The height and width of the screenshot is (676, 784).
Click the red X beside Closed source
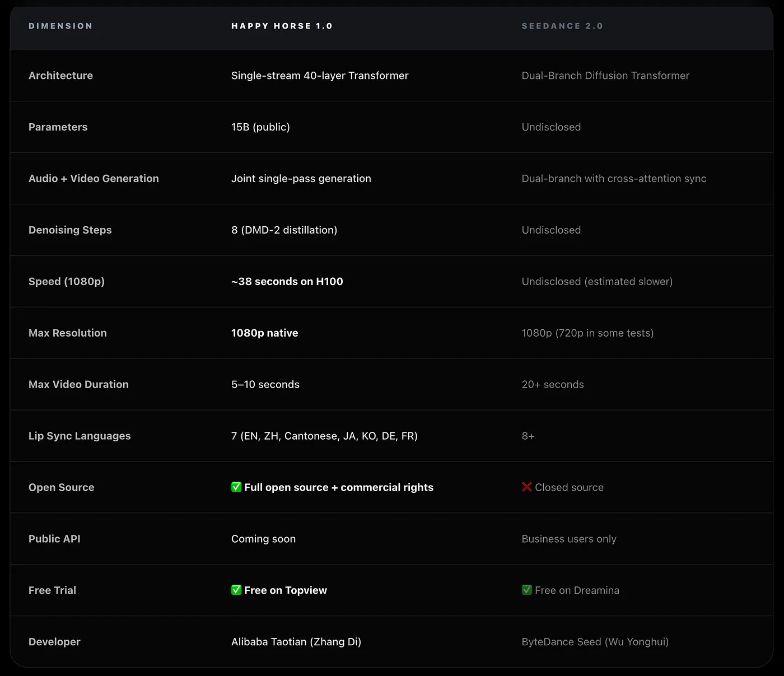tap(527, 487)
